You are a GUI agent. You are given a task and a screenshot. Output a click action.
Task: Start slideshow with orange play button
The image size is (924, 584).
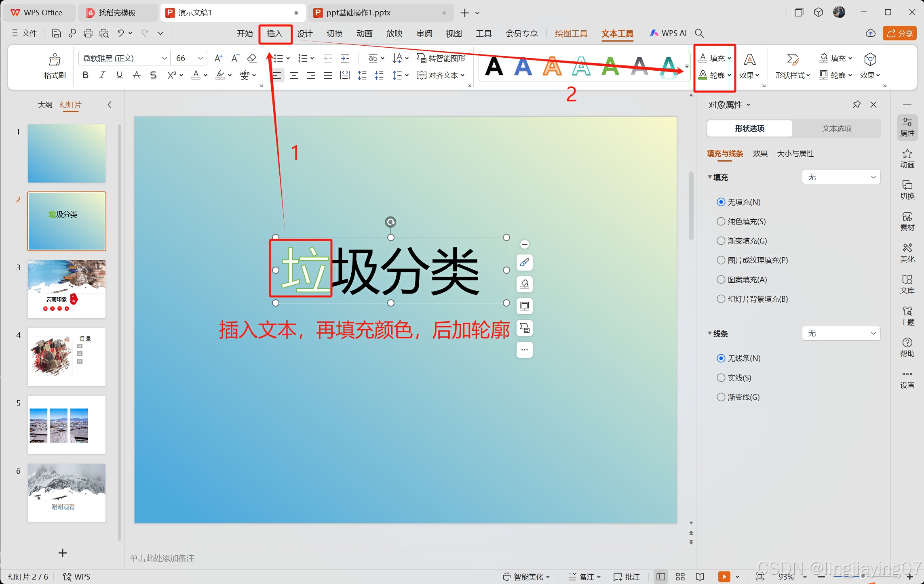pyautogui.click(x=724, y=576)
